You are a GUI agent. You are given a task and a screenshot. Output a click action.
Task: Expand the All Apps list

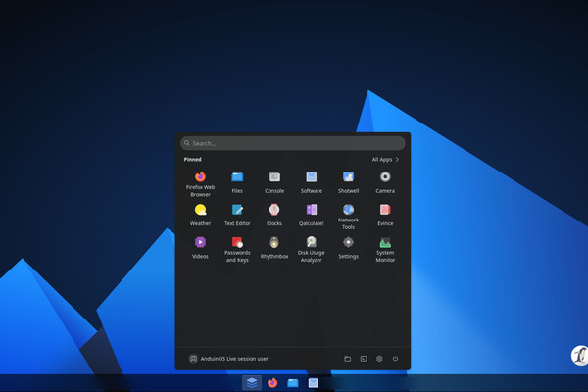(x=385, y=159)
